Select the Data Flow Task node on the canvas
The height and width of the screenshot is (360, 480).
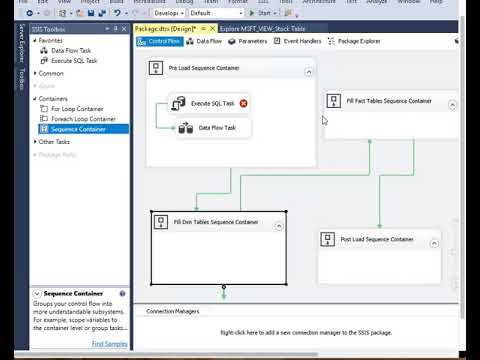coord(213,128)
